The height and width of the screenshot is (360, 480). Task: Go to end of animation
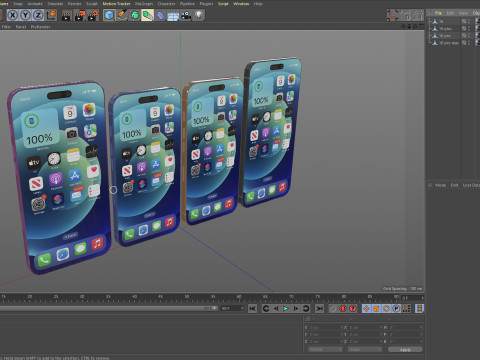[319, 309]
